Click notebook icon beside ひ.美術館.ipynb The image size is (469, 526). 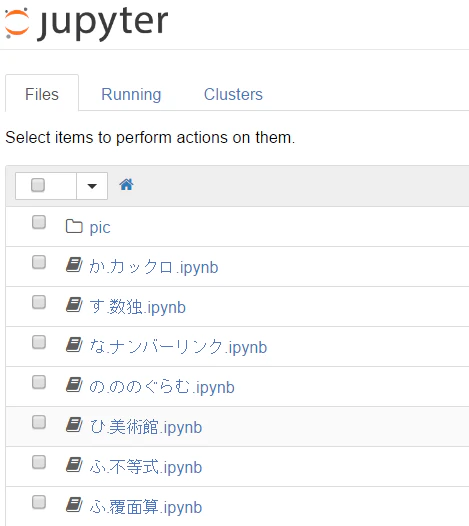[x=74, y=424]
